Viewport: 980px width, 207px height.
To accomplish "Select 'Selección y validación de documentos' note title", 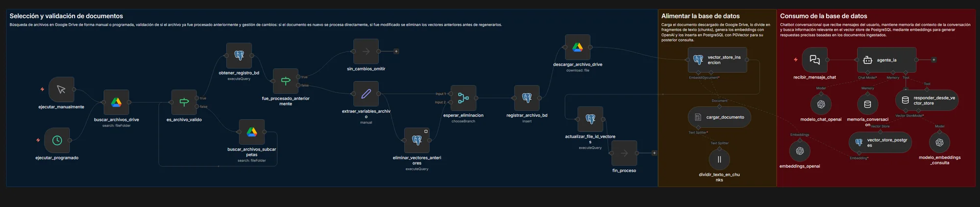I will [x=66, y=16].
